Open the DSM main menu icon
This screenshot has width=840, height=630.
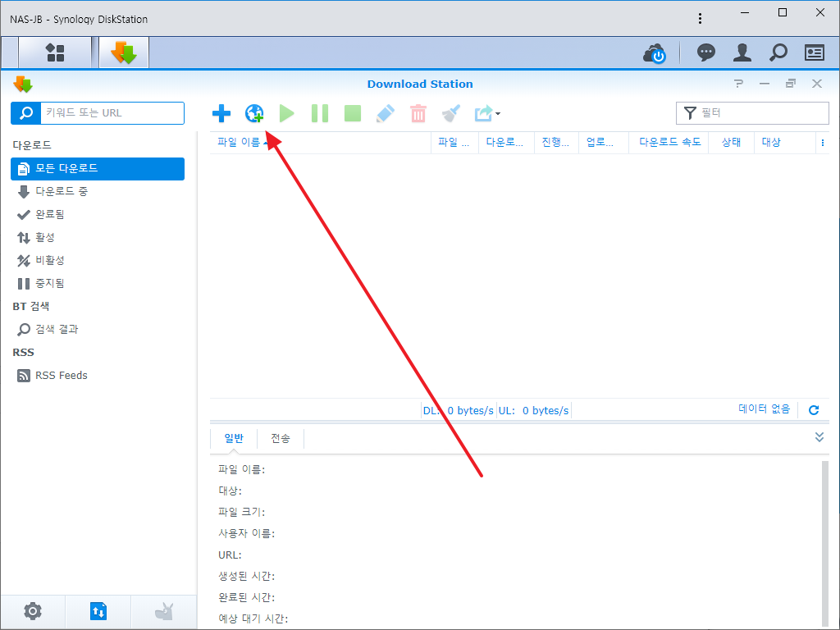[55, 52]
